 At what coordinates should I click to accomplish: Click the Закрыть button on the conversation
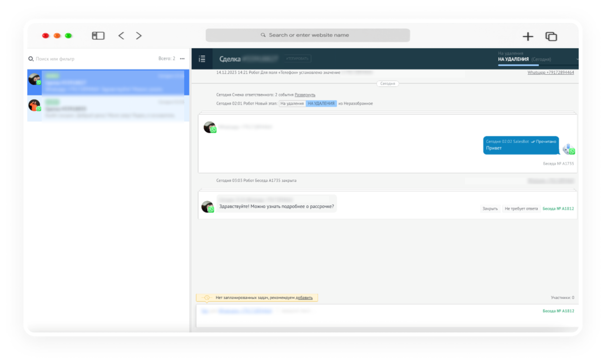pos(490,209)
